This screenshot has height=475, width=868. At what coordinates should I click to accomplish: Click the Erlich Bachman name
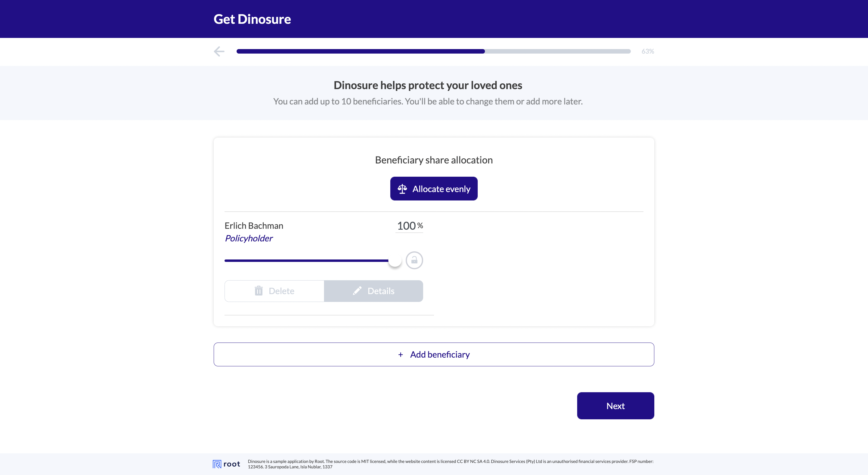click(x=254, y=226)
